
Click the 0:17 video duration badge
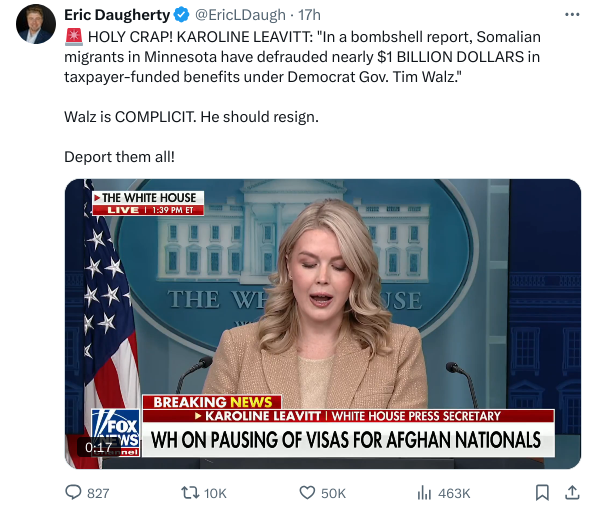click(x=98, y=447)
